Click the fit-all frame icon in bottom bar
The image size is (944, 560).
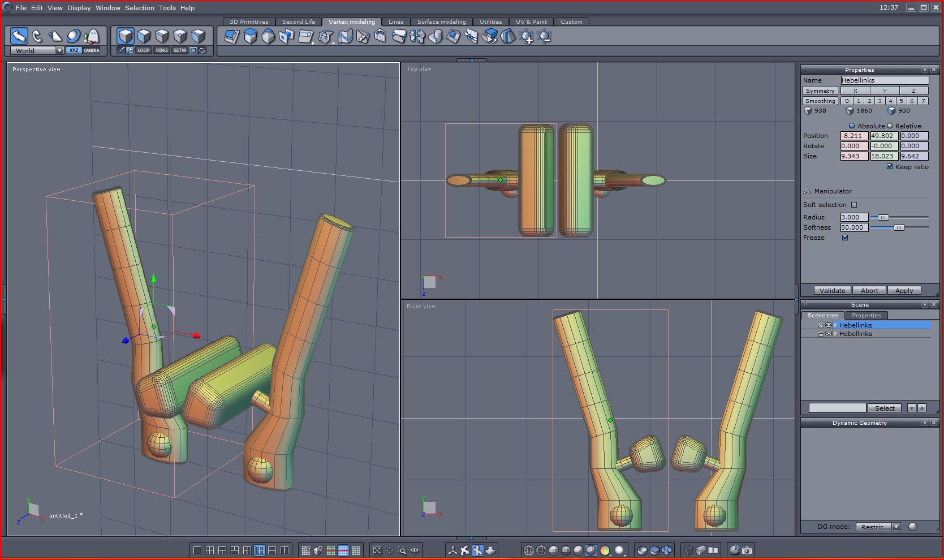(x=377, y=550)
